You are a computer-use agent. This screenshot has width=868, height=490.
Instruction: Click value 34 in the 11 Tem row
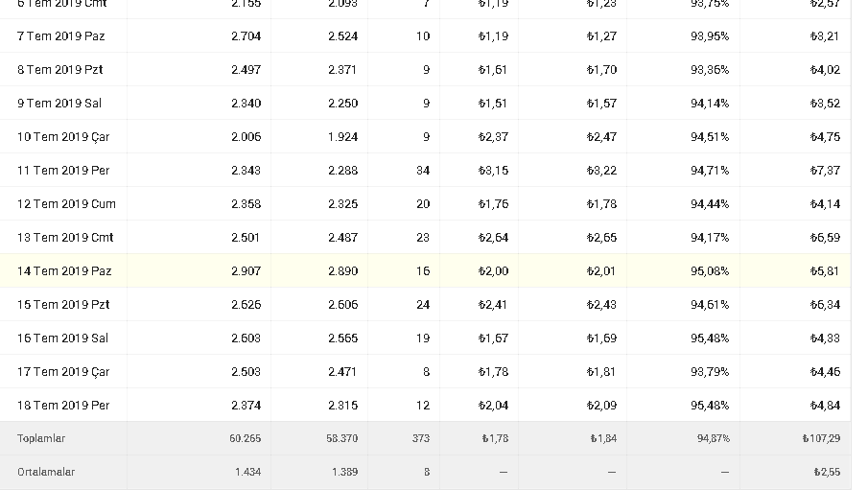[x=423, y=171]
